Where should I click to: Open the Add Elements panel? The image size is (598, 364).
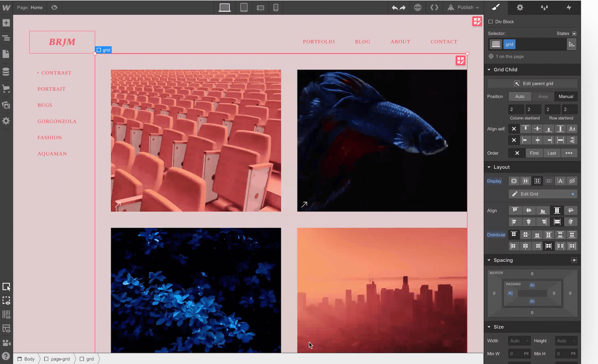[6, 23]
